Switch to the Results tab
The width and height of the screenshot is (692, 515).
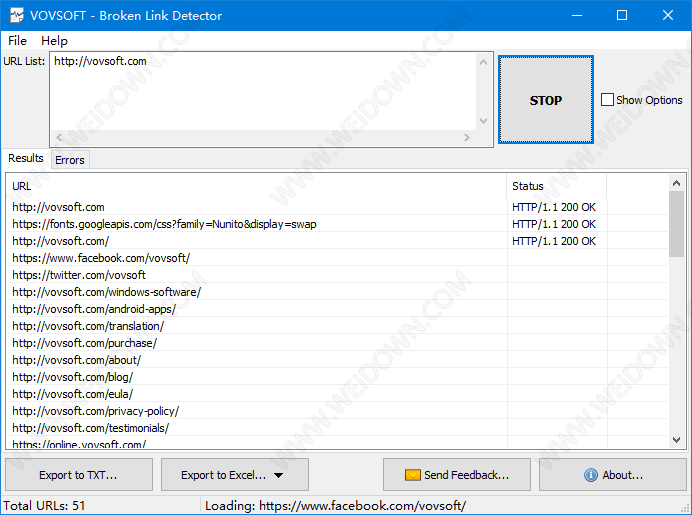point(26,158)
